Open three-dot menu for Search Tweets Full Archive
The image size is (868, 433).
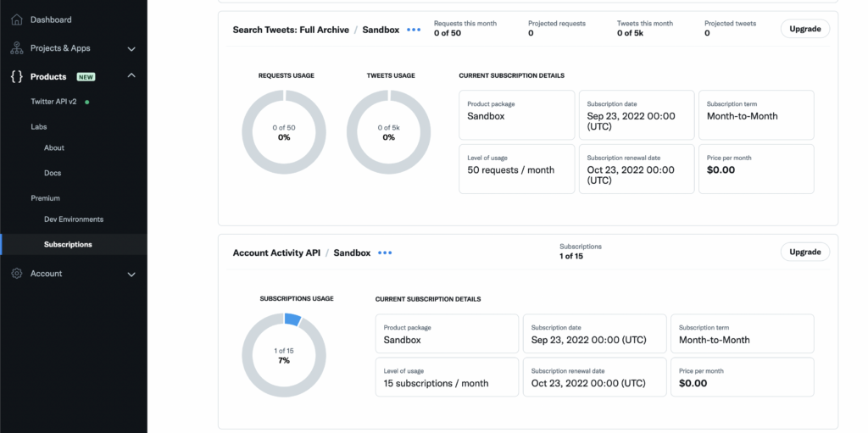(x=414, y=30)
